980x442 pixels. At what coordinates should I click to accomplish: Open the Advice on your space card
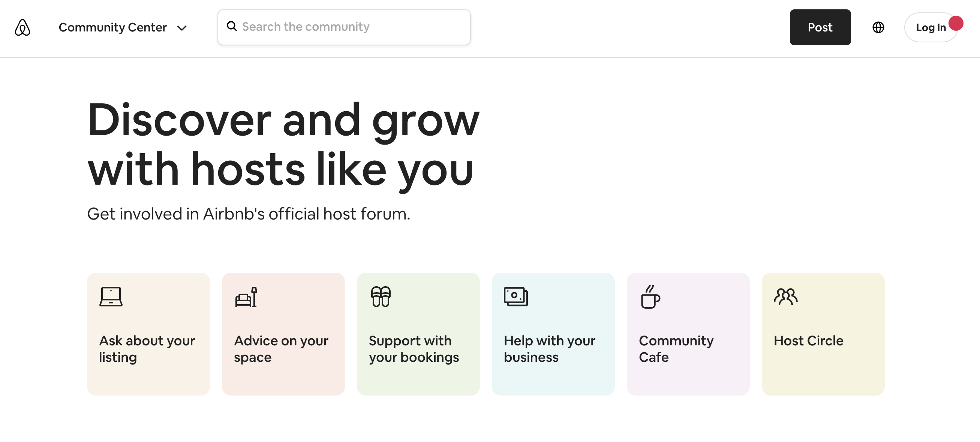[283, 334]
